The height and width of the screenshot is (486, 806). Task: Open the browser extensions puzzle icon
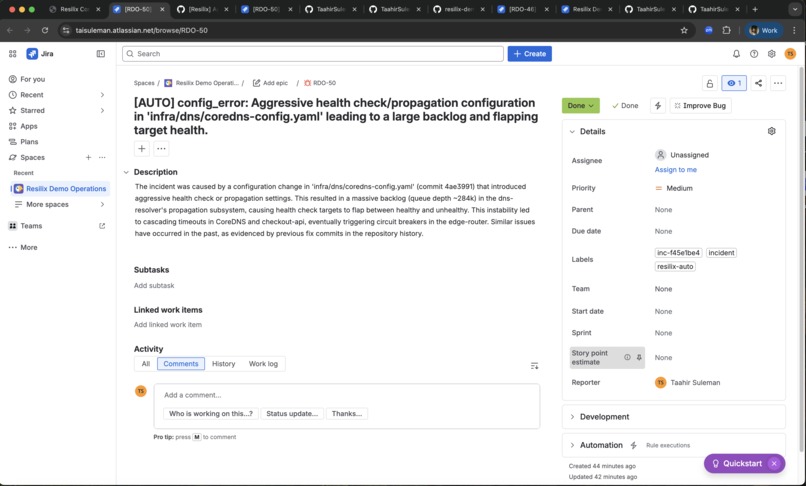click(726, 30)
